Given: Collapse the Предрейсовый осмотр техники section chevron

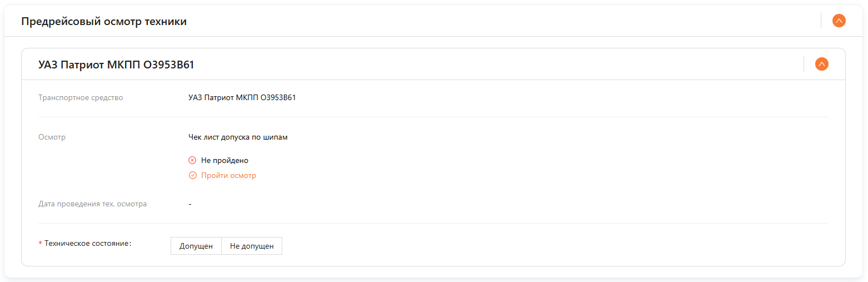Looking at the screenshot, I should click(839, 21).
